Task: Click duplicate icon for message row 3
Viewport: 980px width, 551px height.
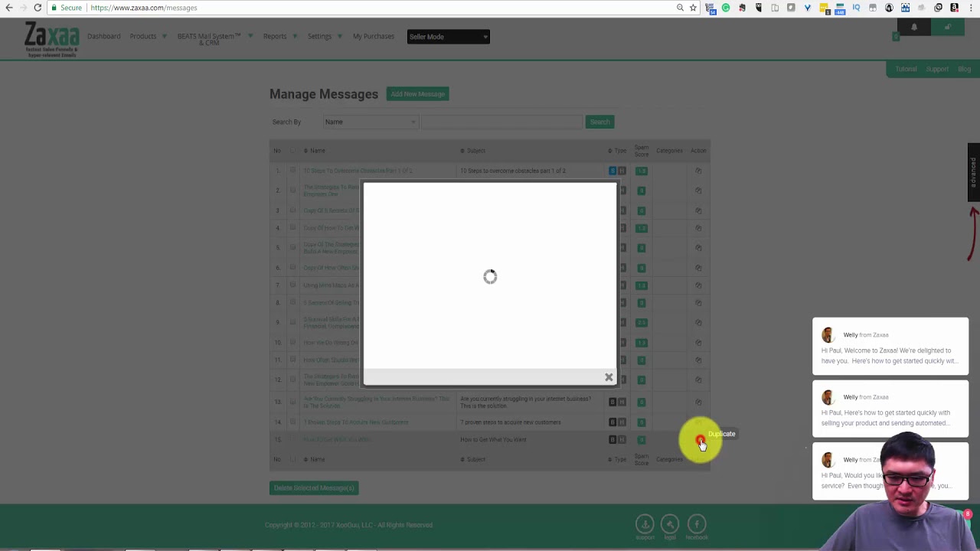Action: coord(698,210)
